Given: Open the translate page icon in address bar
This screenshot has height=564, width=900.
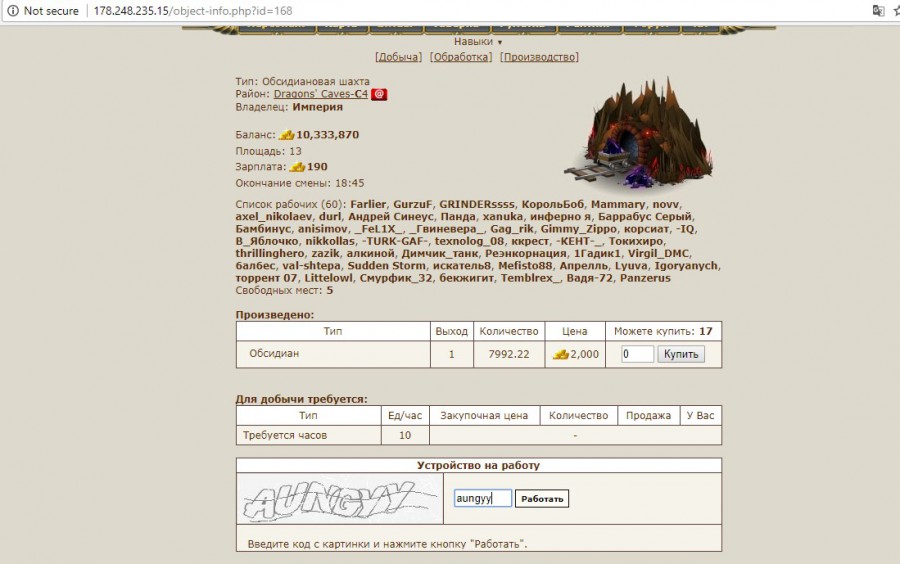Looking at the screenshot, I should [x=878, y=10].
